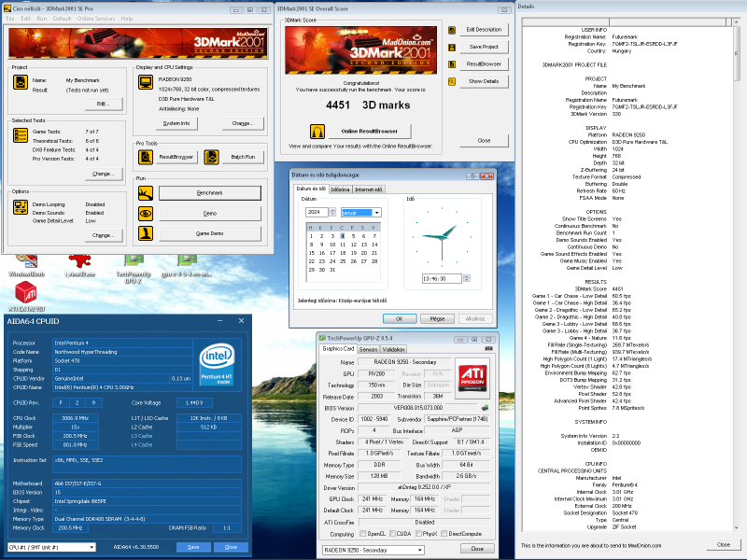Click the Show Details button

[x=484, y=81]
